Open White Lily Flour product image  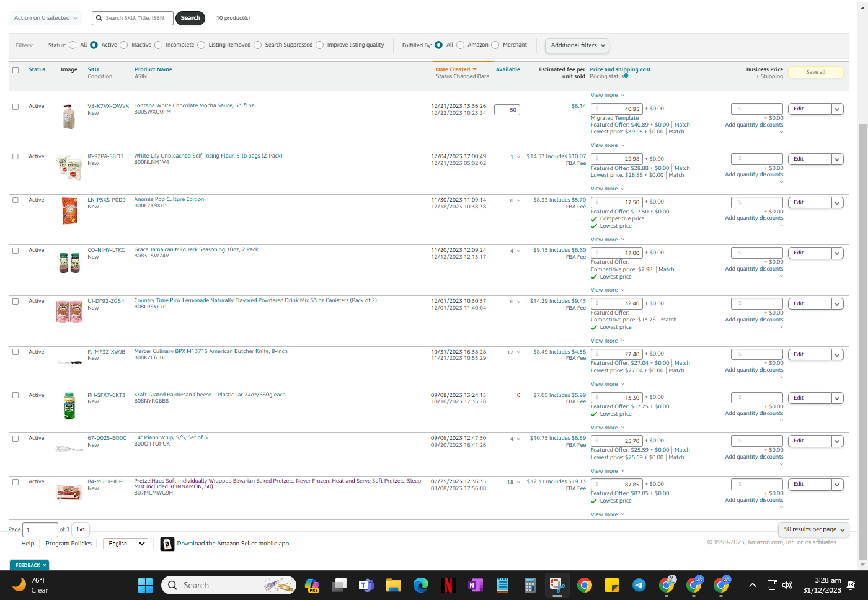click(69, 168)
